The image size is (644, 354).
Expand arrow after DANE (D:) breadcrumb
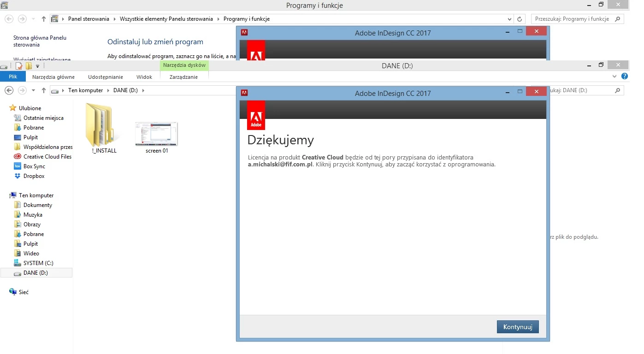coord(143,90)
